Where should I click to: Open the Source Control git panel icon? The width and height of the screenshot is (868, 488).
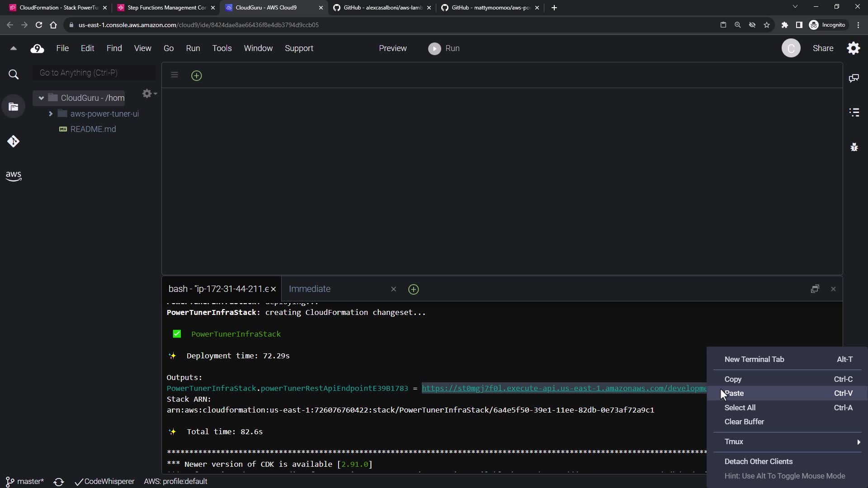click(14, 141)
